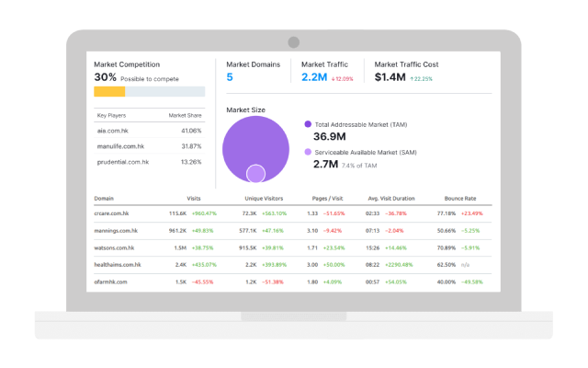
Task: Sort table by Unique Visitors header
Action: tap(263, 198)
